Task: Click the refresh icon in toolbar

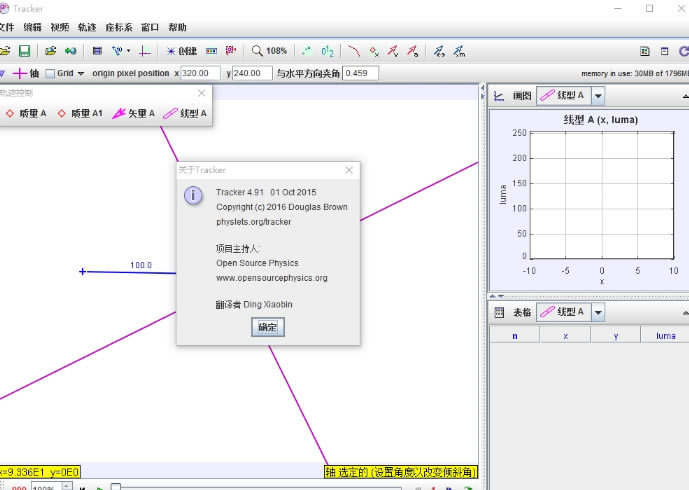Action: (682, 50)
